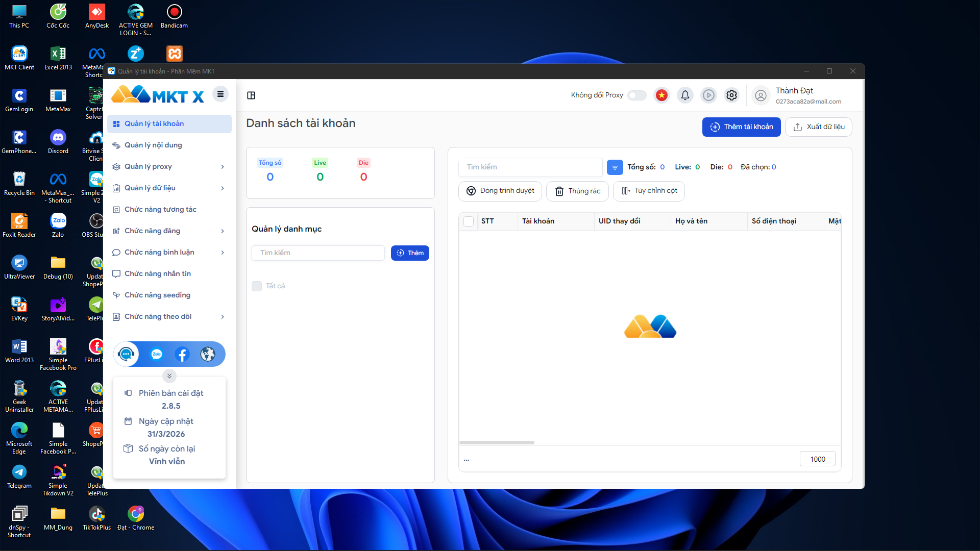Screen dimensions: 980x551
Task: Open the notifications bell
Action: tap(685, 95)
